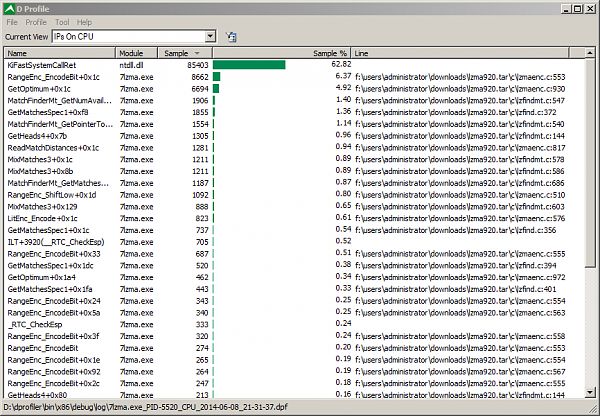Select the RangeEnc_EncodeBit+0x3f row
This screenshot has width=600, height=416.
[x=295, y=336]
